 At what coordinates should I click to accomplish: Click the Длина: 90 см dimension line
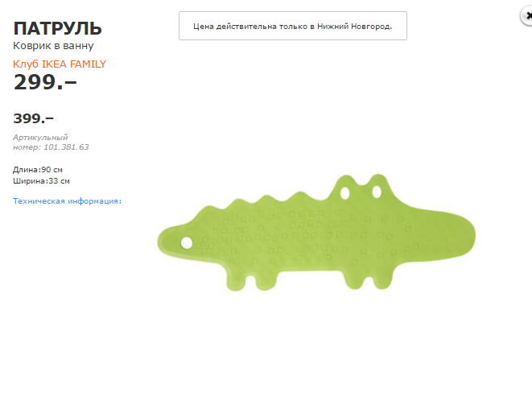coord(38,169)
